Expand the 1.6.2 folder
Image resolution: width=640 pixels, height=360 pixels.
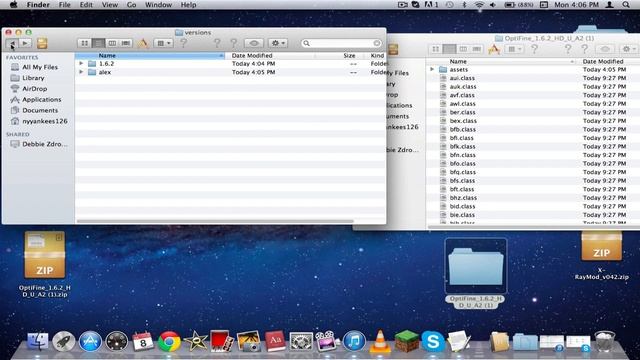point(81,64)
